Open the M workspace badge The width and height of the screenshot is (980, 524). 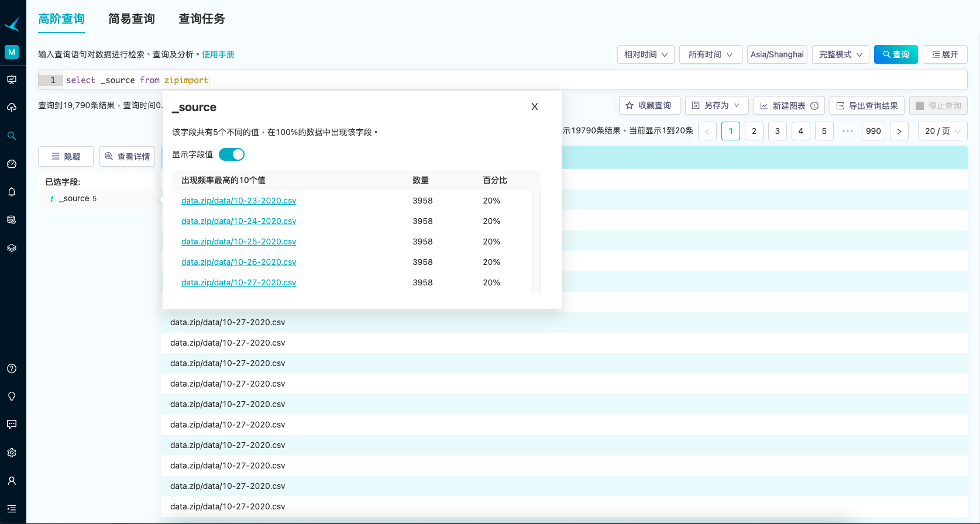pyautogui.click(x=12, y=52)
